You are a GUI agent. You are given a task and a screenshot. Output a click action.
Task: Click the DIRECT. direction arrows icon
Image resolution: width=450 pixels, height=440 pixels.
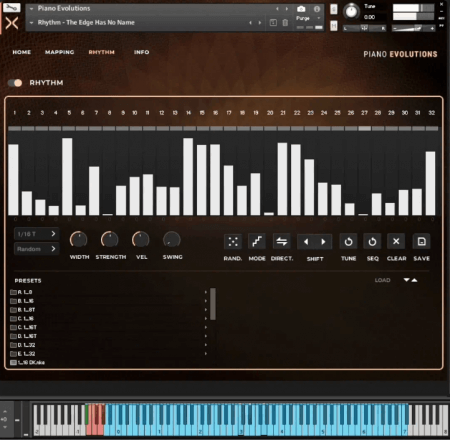coord(282,242)
